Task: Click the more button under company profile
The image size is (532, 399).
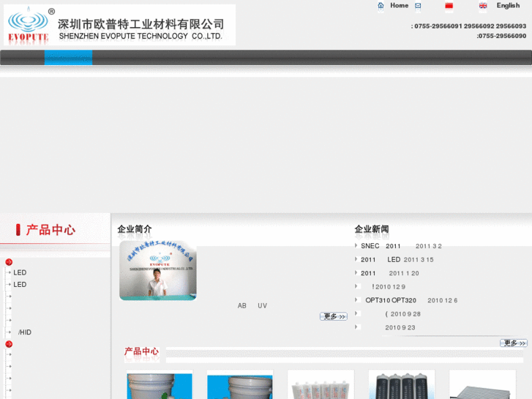Action: [x=333, y=316]
